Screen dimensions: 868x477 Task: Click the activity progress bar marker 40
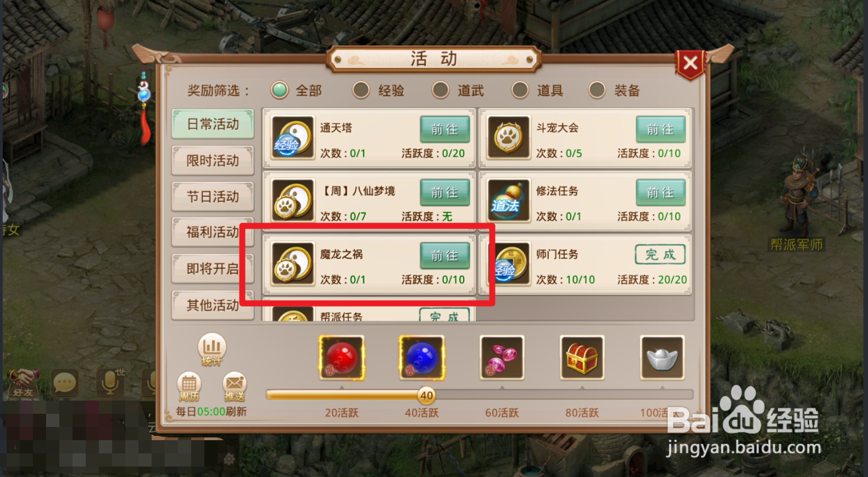[426, 395]
